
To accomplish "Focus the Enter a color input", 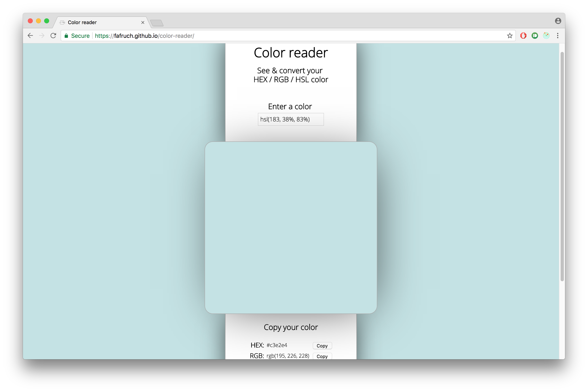I will pos(291,119).
